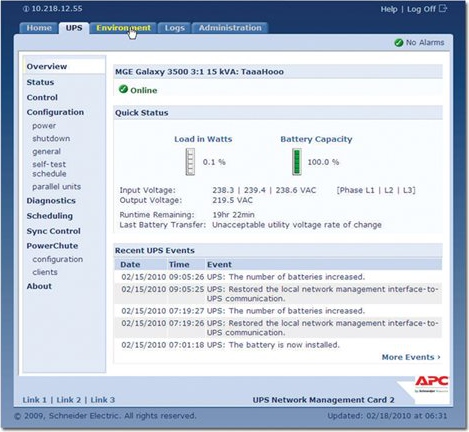Click the IP address 10.218.12.55
The height and width of the screenshot is (432, 469).
[x=57, y=9]
